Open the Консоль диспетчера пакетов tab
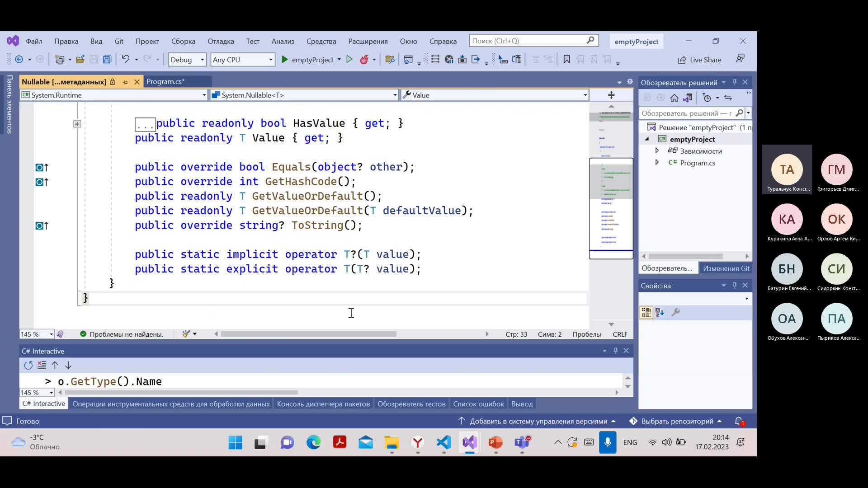The image size is (868, 488). [323, 404]
